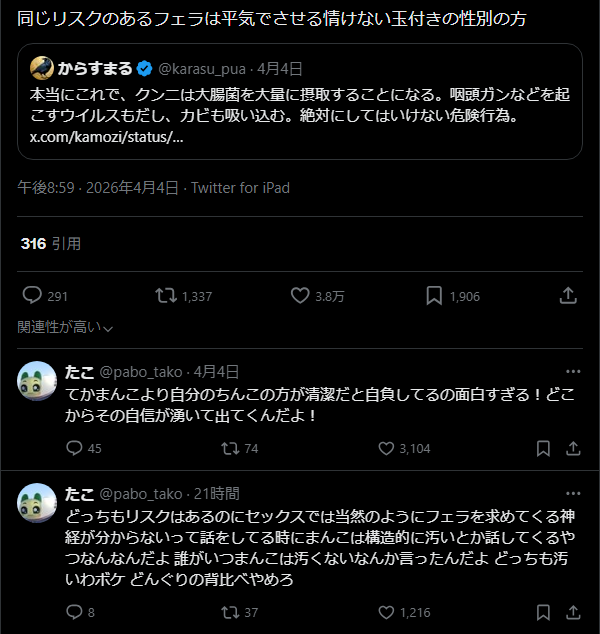
Task: Share the main tweet via share icon
Action: (x=567, y=296)
